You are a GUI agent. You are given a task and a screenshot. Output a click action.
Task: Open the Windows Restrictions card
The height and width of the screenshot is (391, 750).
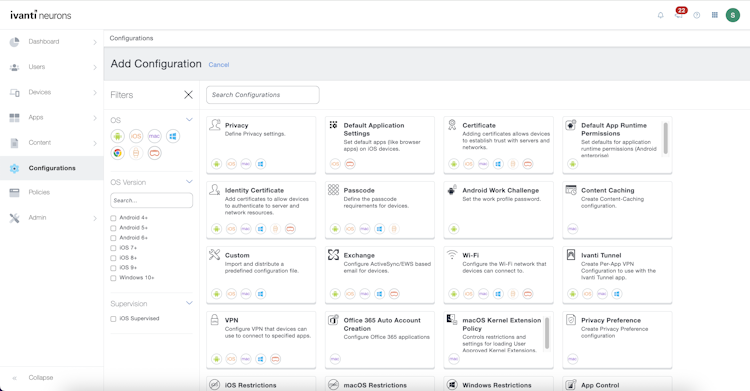(498, 384)
